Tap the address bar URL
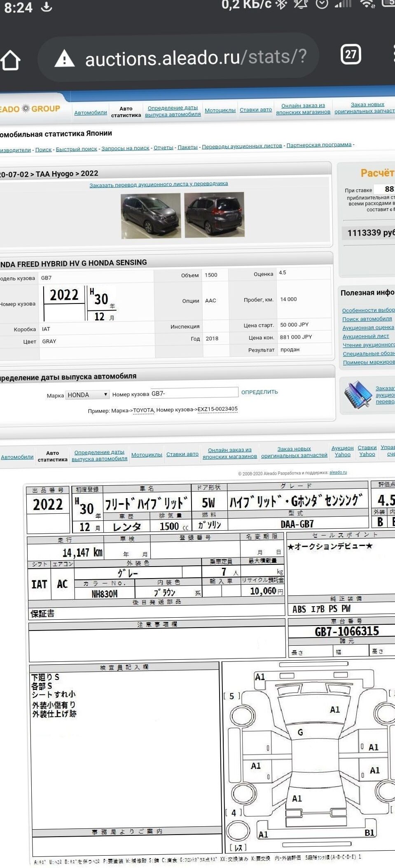Image resolution: width=395 pixels, height=868 pixels. tap(196, 57)
